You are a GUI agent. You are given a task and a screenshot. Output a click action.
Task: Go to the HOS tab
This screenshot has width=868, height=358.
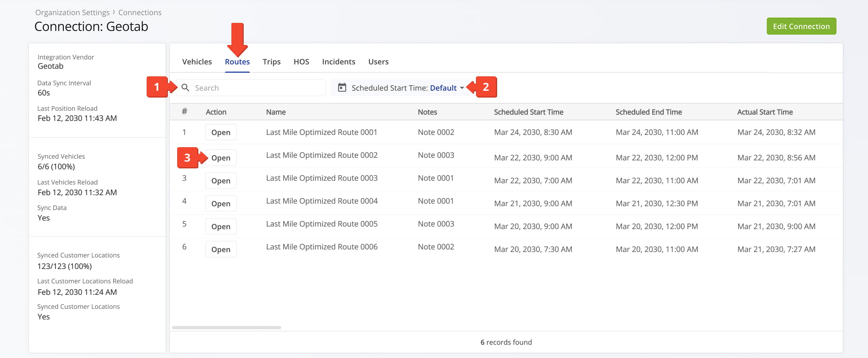[301, 62]
